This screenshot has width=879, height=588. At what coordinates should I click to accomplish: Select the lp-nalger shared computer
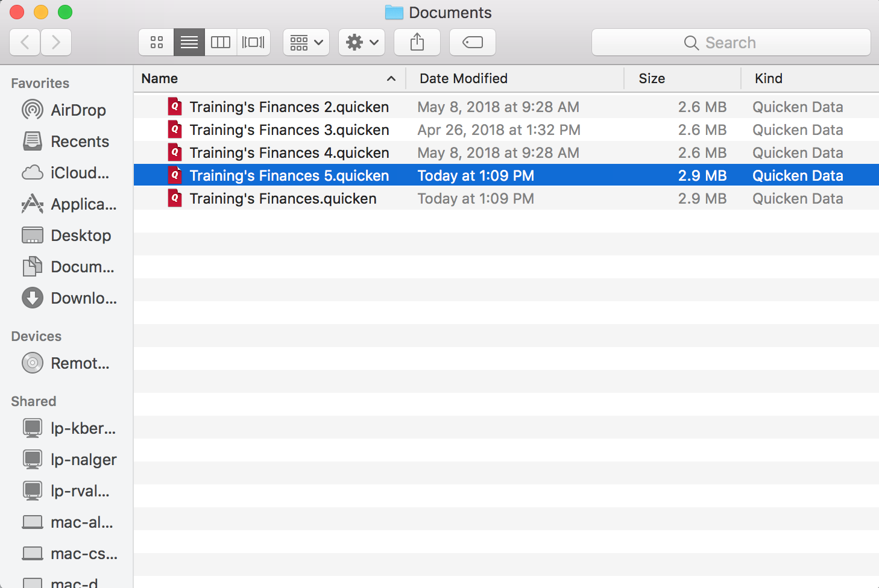pyautogui.click(x=83, y=460)
